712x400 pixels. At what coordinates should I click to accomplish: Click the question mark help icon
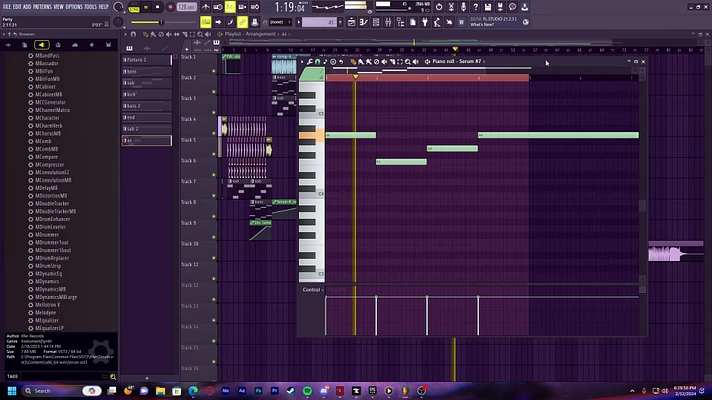click(475, 7)
